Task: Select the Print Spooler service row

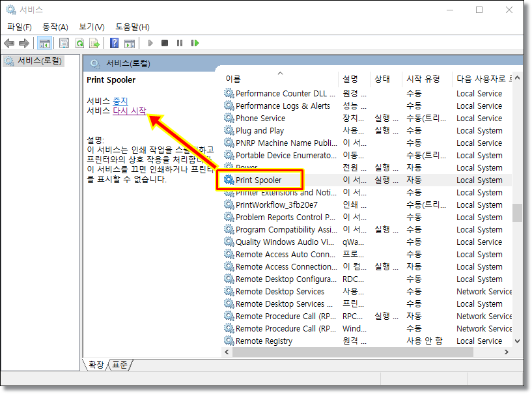Action: pos(368,180)
